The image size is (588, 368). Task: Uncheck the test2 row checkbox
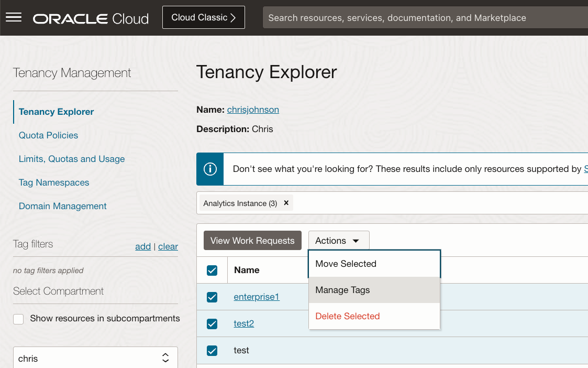click(x=212, y=323)
